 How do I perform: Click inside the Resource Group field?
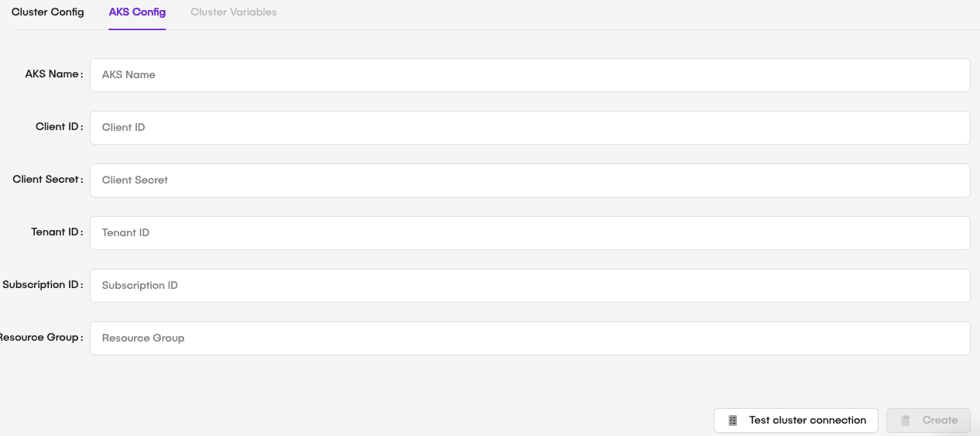[x=529, y=338]
